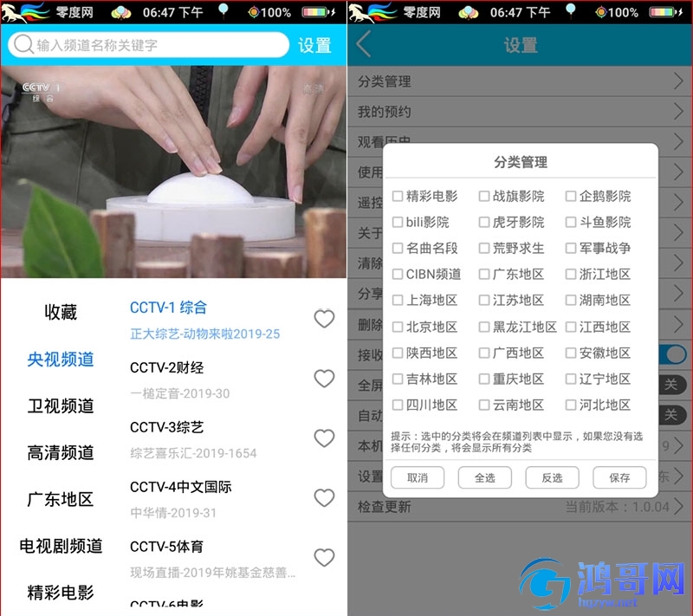Screen dimensions: 693x616
Task: Tap the CCTV-1 video preview
Action: pos(174,172)
